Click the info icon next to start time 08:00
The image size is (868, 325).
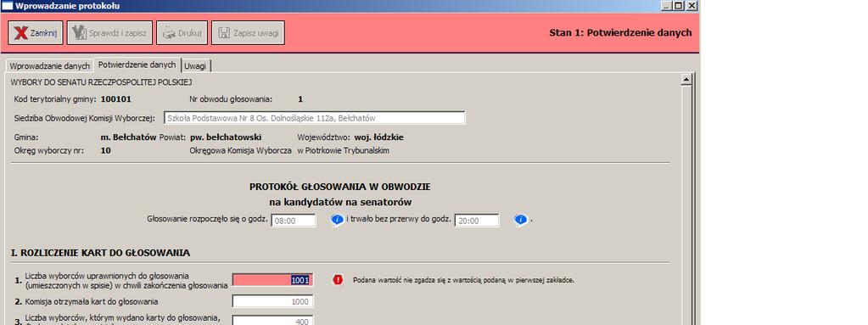click(x=337, y=221)
